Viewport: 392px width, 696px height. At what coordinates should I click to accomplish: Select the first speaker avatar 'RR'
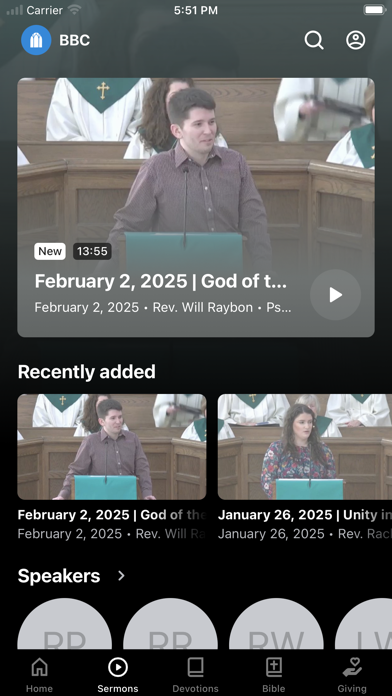[x=64, y=624]
